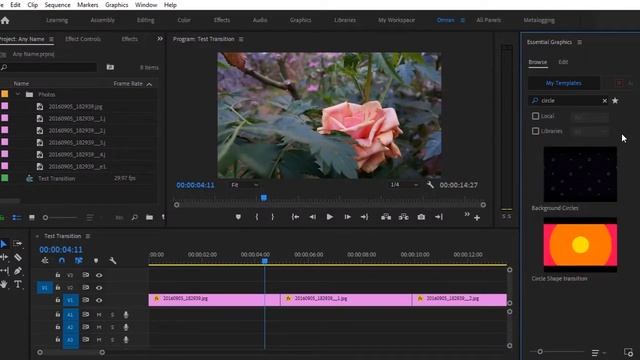Switch to the Editing workspace

coord(146,20)
